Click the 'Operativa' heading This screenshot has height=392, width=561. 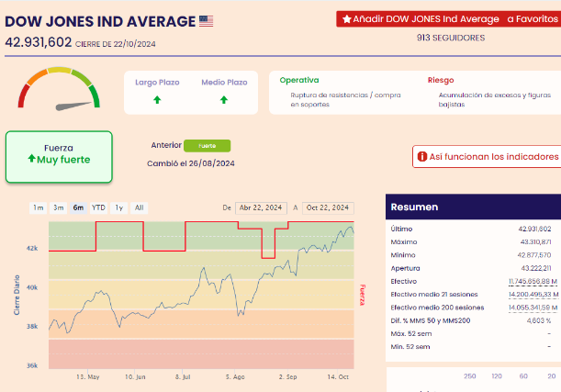pyautogui.click(x=299, y=80)
